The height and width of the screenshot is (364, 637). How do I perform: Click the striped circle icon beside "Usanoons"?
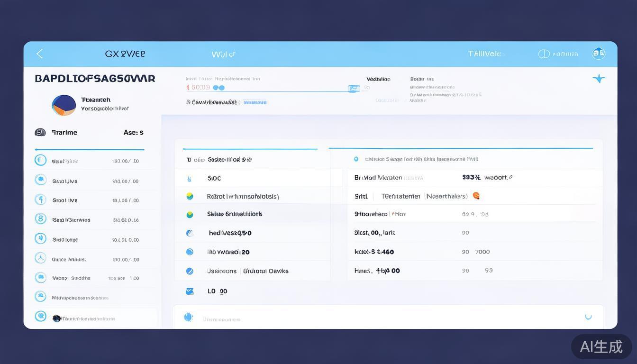pos(190,271)
